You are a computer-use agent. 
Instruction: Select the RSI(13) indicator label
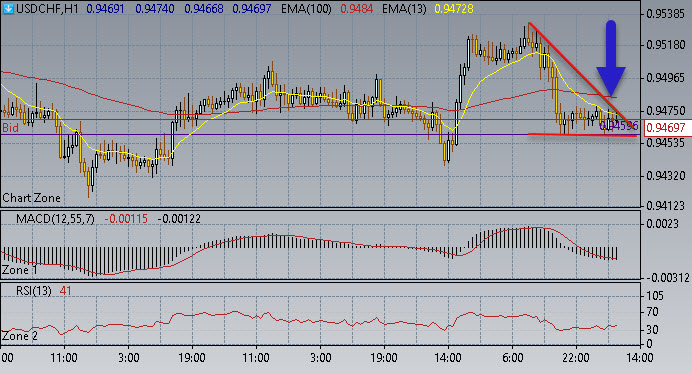(x=34, y=291)
